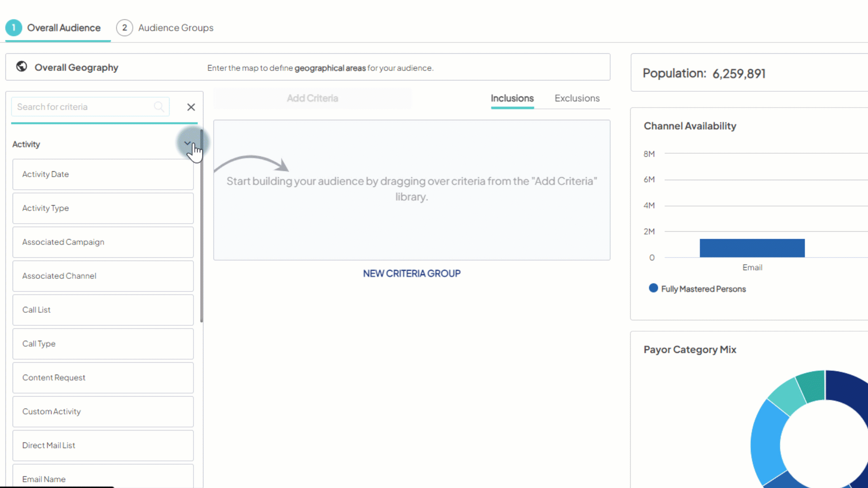Select the Custom Activity criteria
This screenshot has width=868, height=488.
(103, 411)
